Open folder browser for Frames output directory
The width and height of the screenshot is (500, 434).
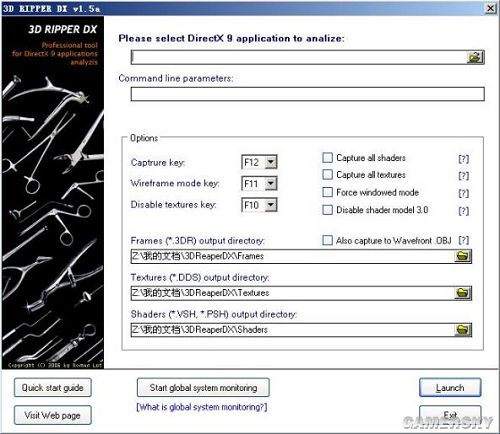coord(463,256)
